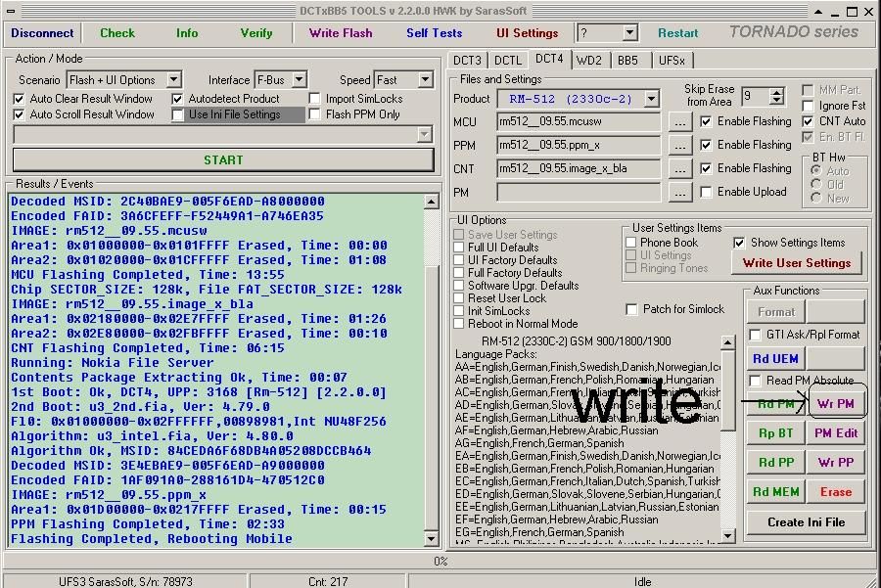Image resolution: width=881 pixels, height=588 pixels.
Task: Open the window system menu icon
Action: click(x=11, y=11)
